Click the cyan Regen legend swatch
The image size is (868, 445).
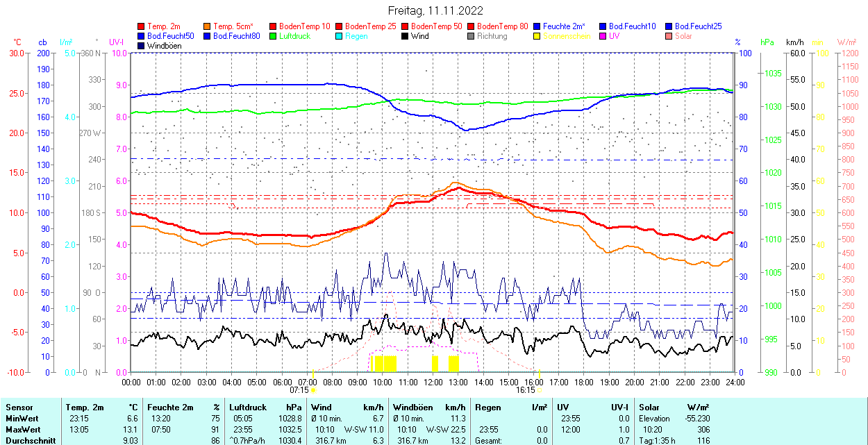tap(340, 36)
